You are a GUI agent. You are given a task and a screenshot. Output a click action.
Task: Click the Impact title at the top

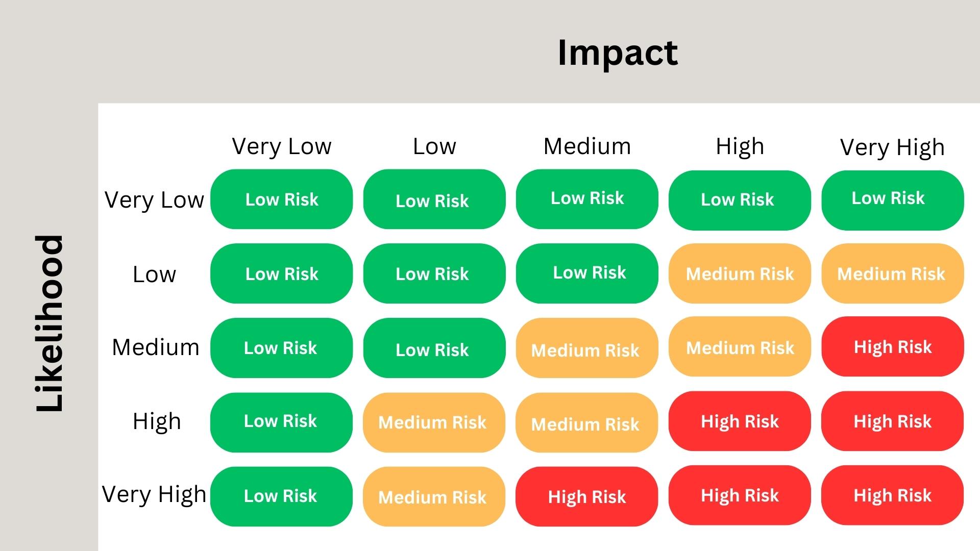(x=618, y=53)
